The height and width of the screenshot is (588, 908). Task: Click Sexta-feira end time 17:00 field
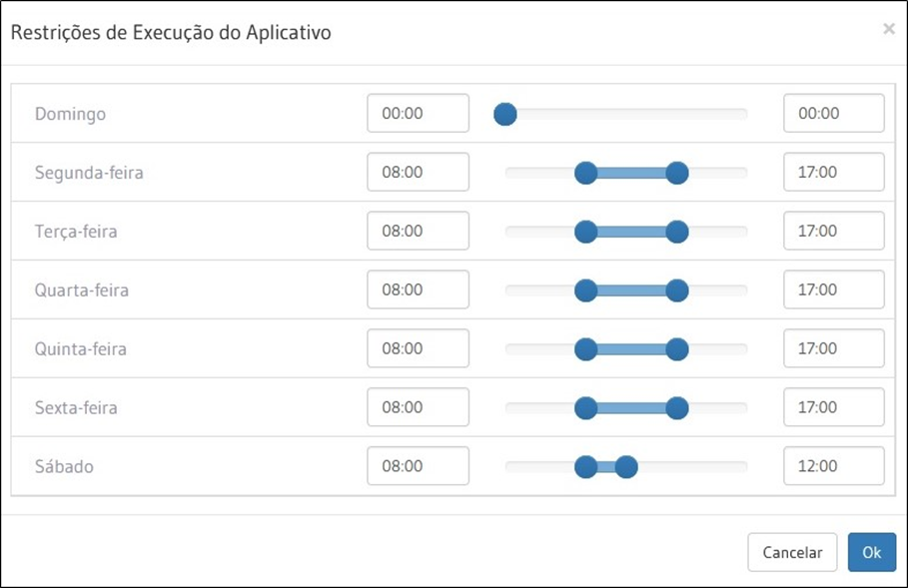click(834, 407)
